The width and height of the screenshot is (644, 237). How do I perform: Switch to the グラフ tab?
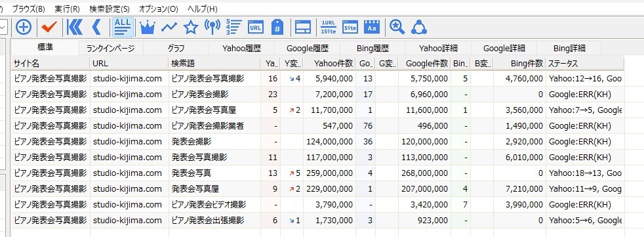point(176,48)
